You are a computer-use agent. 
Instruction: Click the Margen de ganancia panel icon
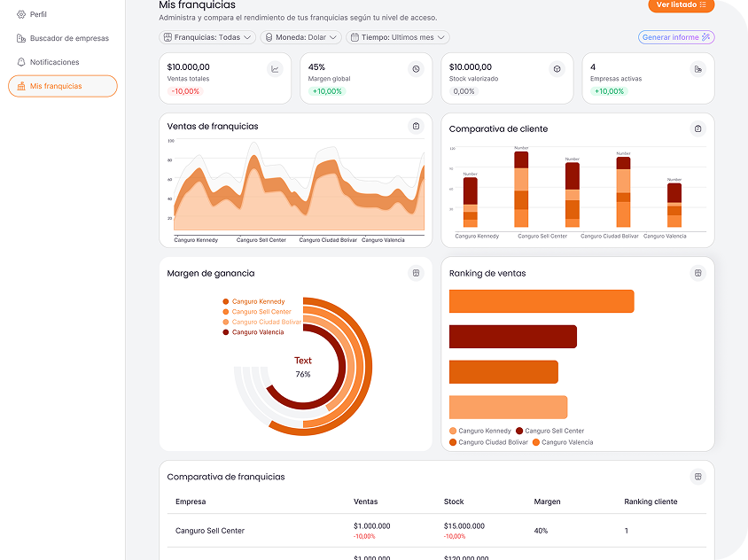[416, 273]
